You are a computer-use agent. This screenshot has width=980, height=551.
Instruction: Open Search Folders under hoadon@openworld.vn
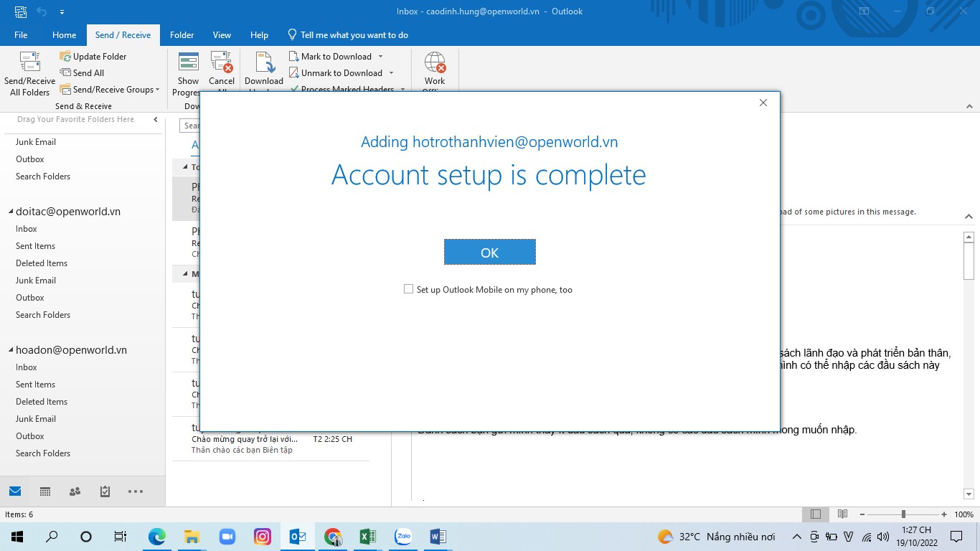click(43, 453)
